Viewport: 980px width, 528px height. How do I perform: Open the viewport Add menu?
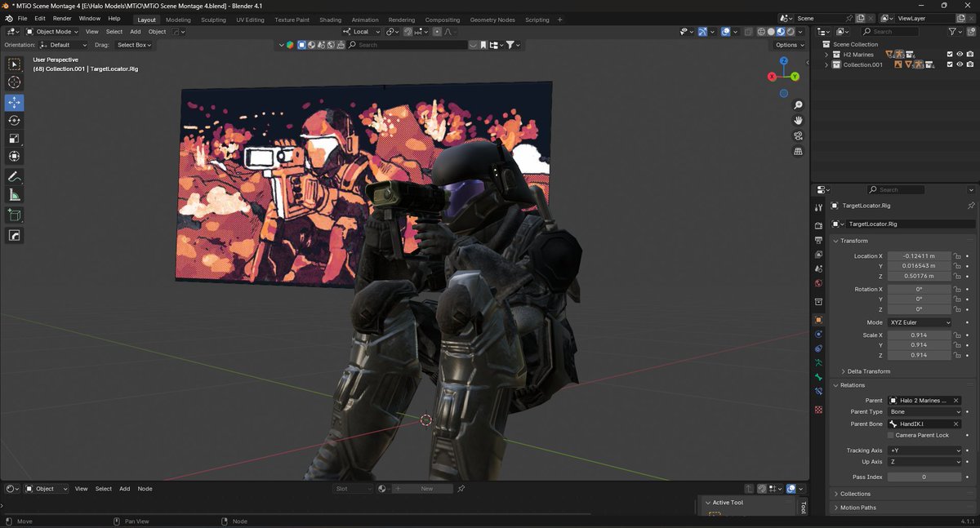(x=136, y=32)
